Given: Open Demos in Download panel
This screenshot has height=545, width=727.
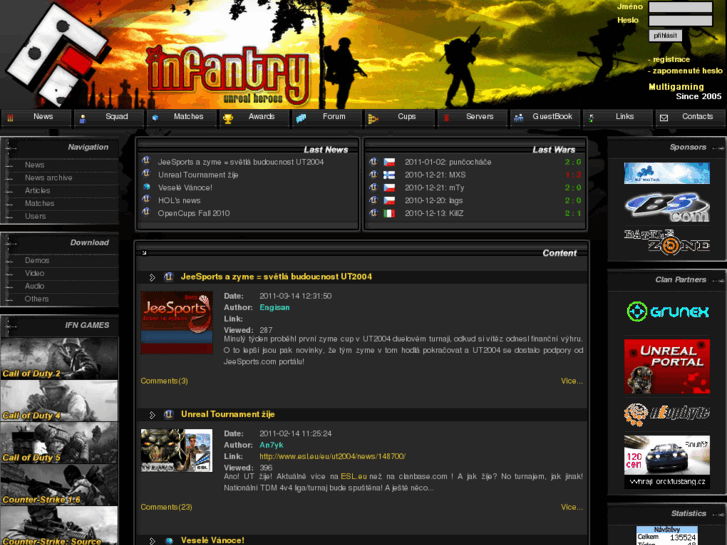Looking at the screenshot, I should pos(37,261).
